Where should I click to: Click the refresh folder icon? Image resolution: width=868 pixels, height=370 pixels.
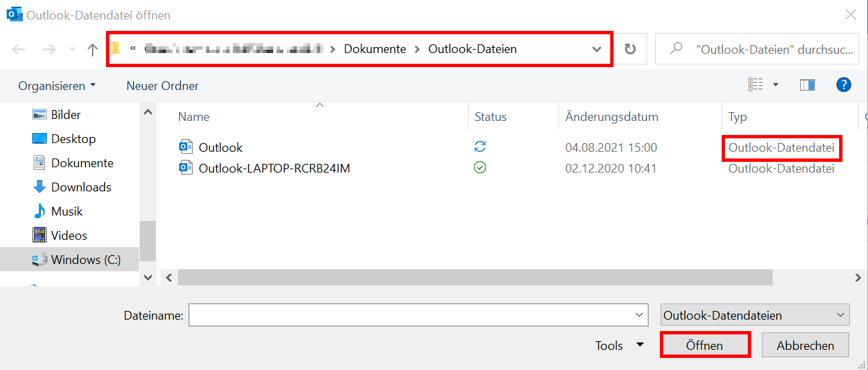(630, 49)
